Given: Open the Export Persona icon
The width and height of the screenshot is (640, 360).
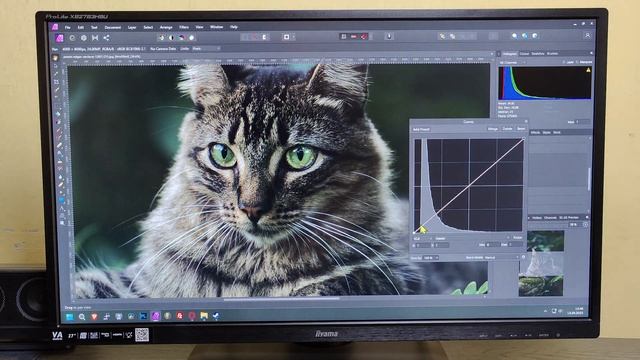Looking at the screenshot, I should tap(106, 38).
